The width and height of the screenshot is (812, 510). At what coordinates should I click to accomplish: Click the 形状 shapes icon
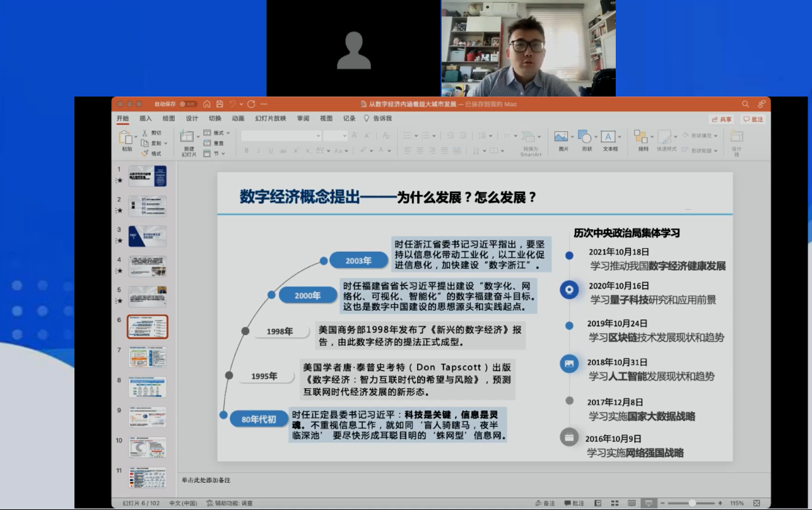click(x=584, y=136)
